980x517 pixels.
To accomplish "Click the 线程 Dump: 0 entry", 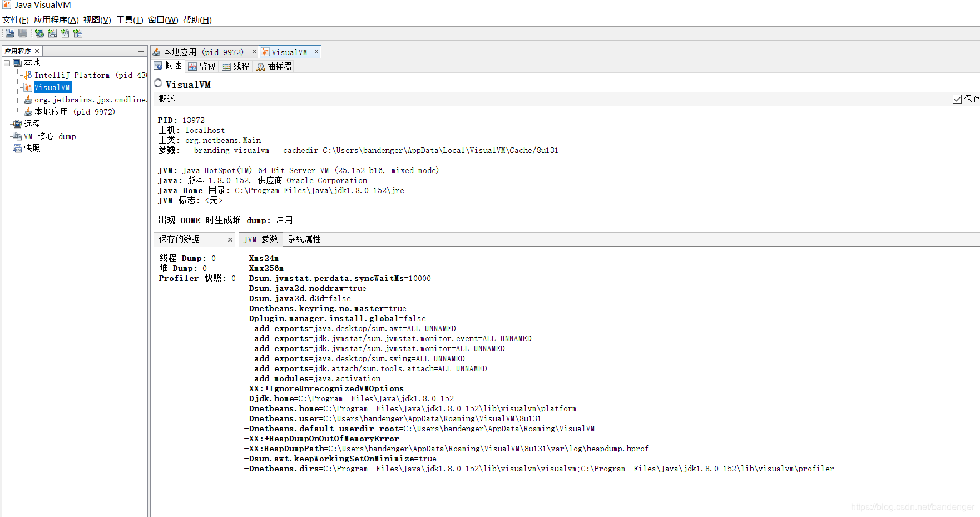I will (187, 258).
